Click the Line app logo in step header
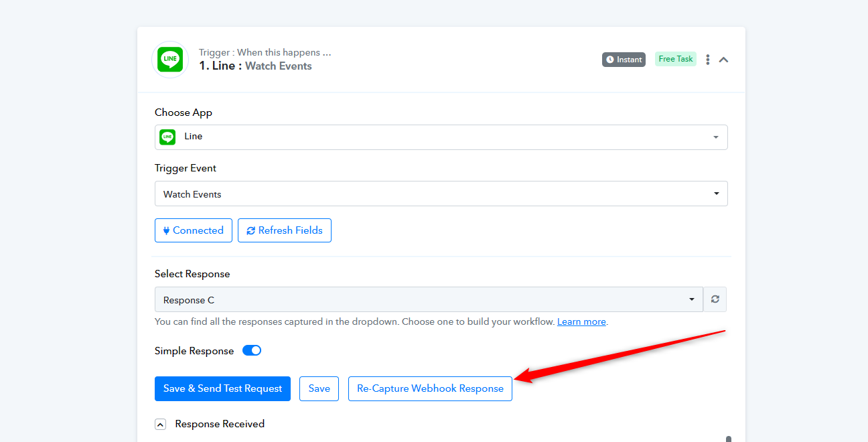The image size is (868, 442). [170, 59]
